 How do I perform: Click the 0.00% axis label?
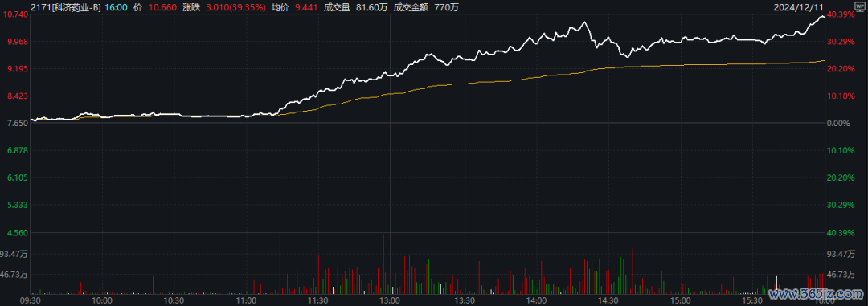point(837,124)
